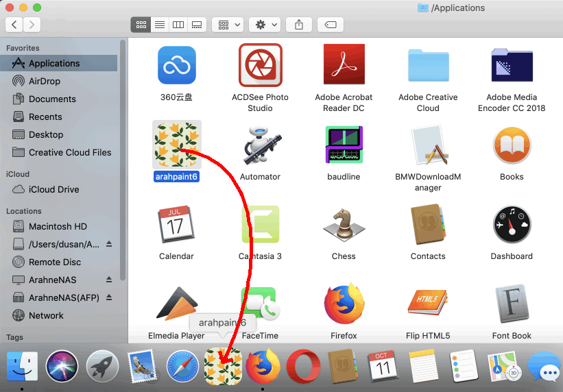Select the Contacts app in Finder

point(428,224)
